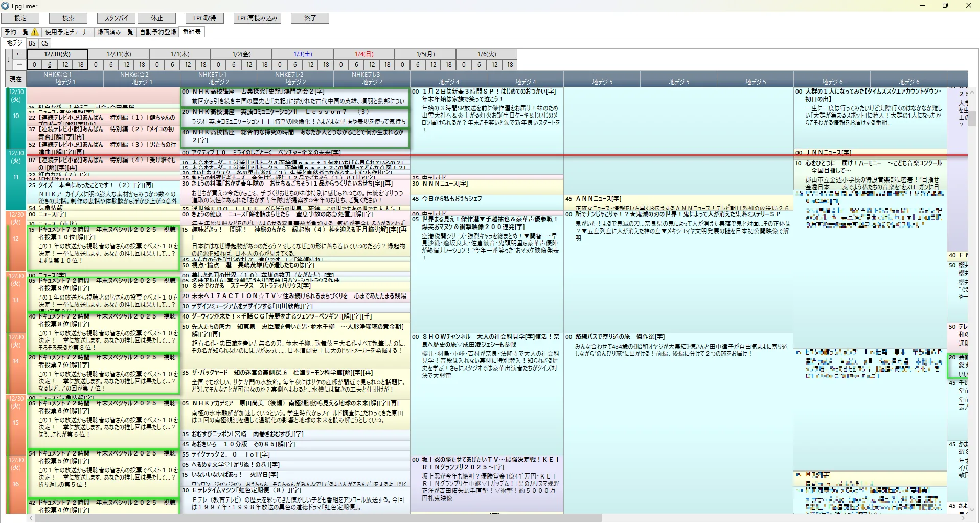Click the right arrow to go to next day
The image size is (980, 523).
(x=19, y=64)
